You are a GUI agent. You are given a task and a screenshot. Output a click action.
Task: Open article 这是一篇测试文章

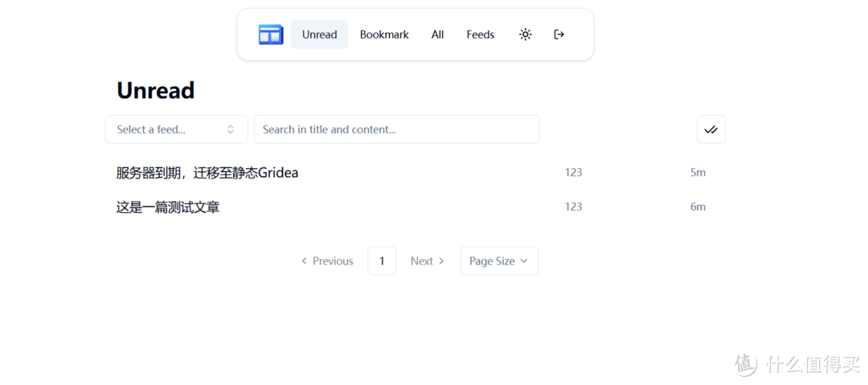click(x=168, y=207)
